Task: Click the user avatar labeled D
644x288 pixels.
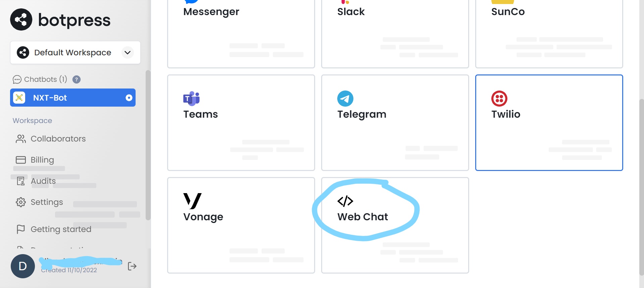Action: (x=22, y=266)
